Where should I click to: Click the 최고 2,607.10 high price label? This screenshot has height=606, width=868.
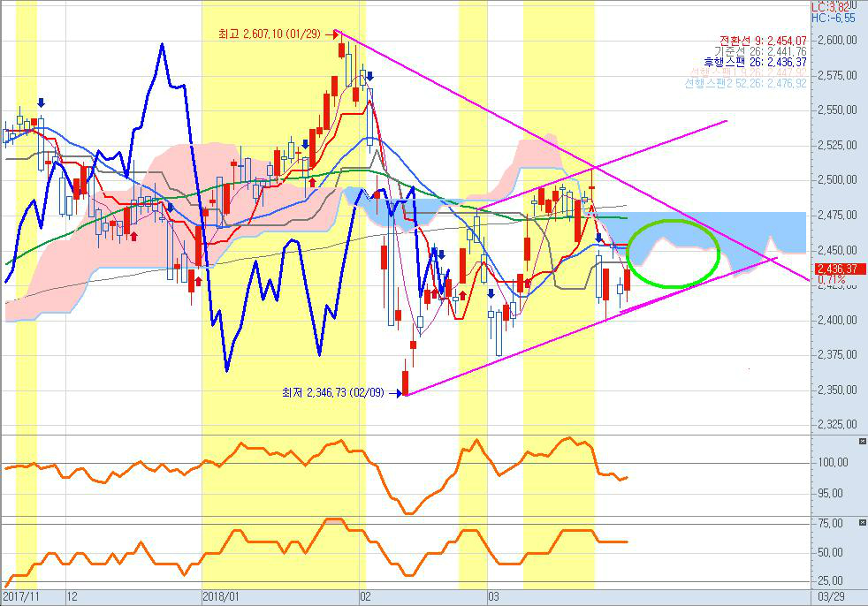[x=273, y=34]
